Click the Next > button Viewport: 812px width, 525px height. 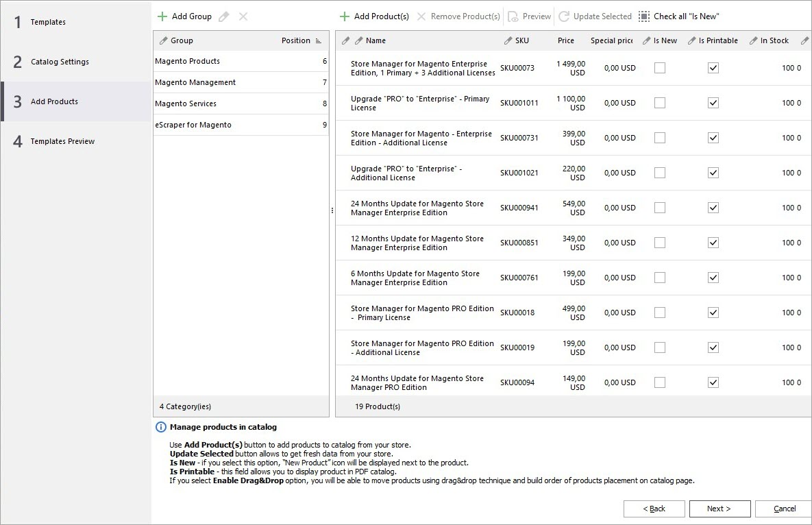(x=719, y=509)
